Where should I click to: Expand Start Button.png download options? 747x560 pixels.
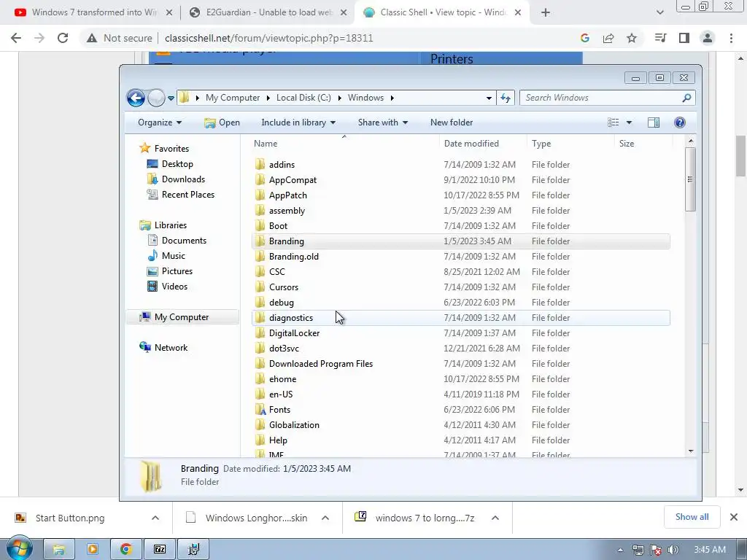(155, 518)
